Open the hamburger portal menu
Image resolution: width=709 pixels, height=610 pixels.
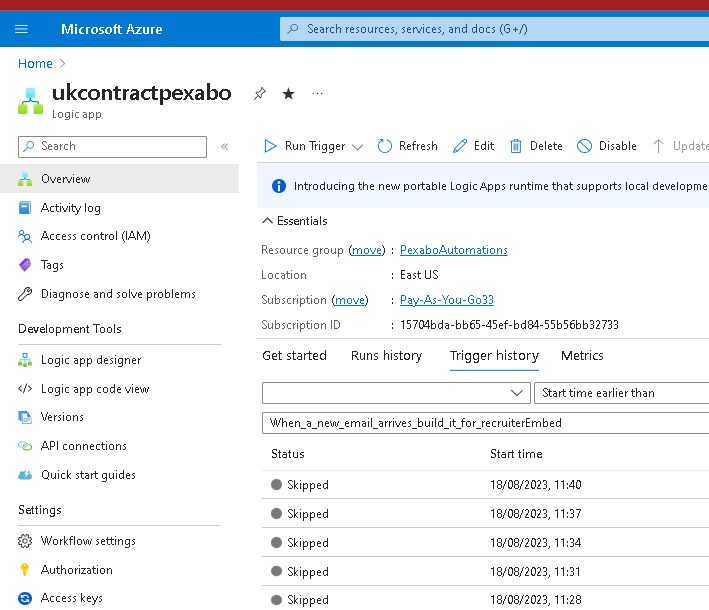click(21, 29)
